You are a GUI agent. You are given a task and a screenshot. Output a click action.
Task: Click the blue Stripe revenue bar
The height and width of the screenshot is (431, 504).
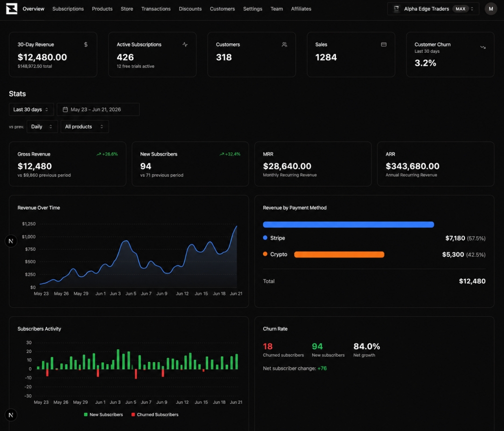[x=349, y=225]
